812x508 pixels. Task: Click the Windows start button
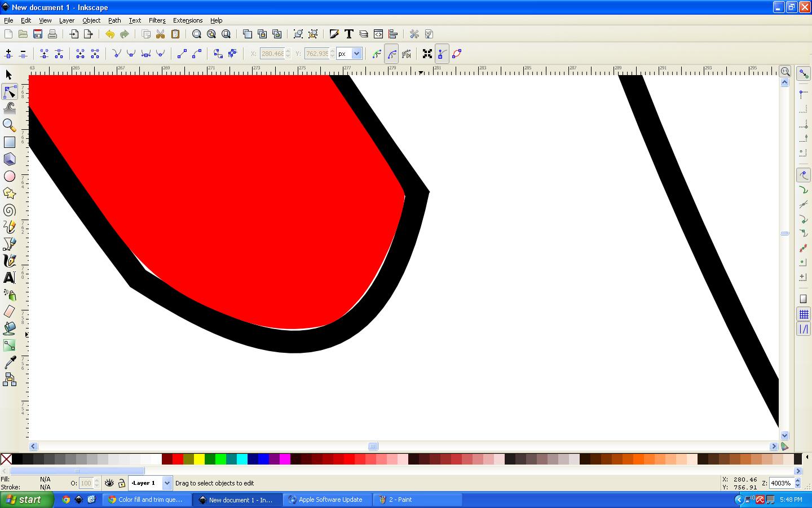27,500
